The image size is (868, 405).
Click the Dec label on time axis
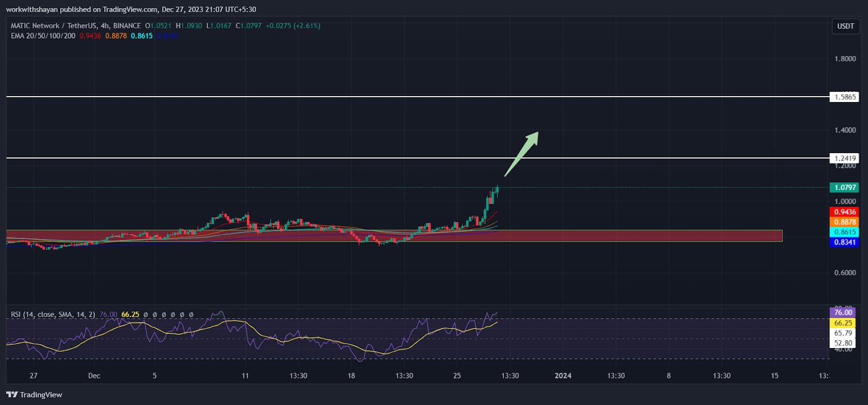point(94,376)
